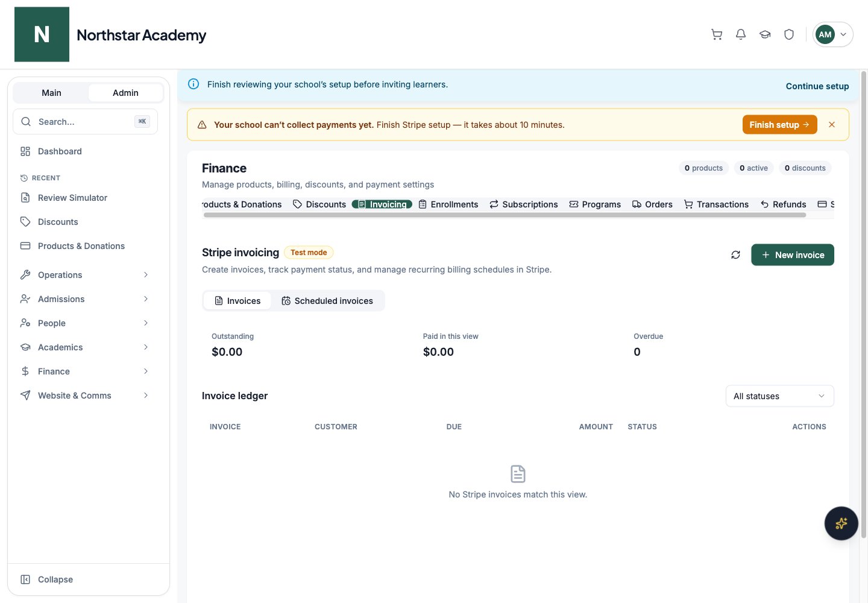Image resolution: width=868 pixels, height=603 pixels.
Task: Open the Programs tab
Action: [595, 204]
